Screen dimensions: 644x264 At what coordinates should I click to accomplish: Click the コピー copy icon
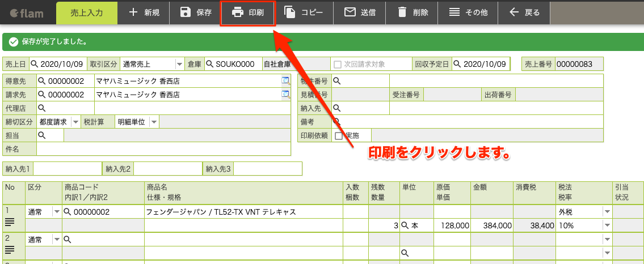(290, 12)
